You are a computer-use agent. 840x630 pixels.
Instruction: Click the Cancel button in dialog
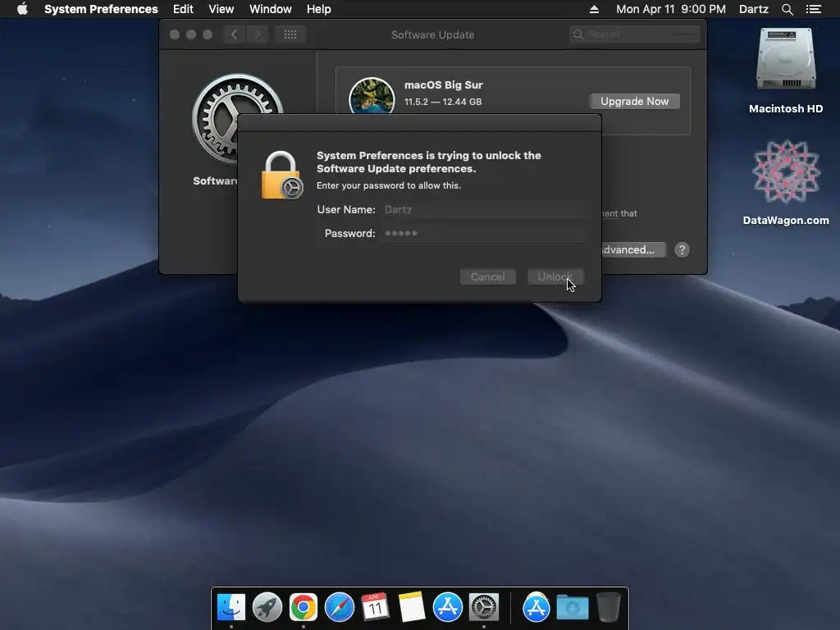[x=487, y=277]
